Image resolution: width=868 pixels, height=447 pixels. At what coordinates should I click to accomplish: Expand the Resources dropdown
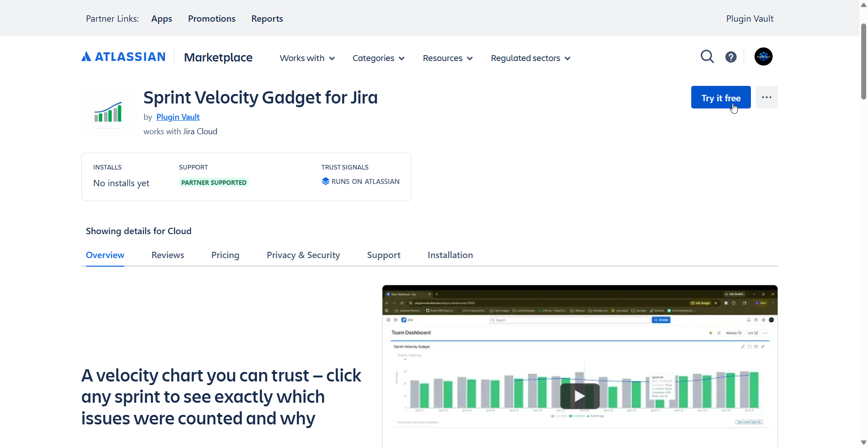[447, 58]
